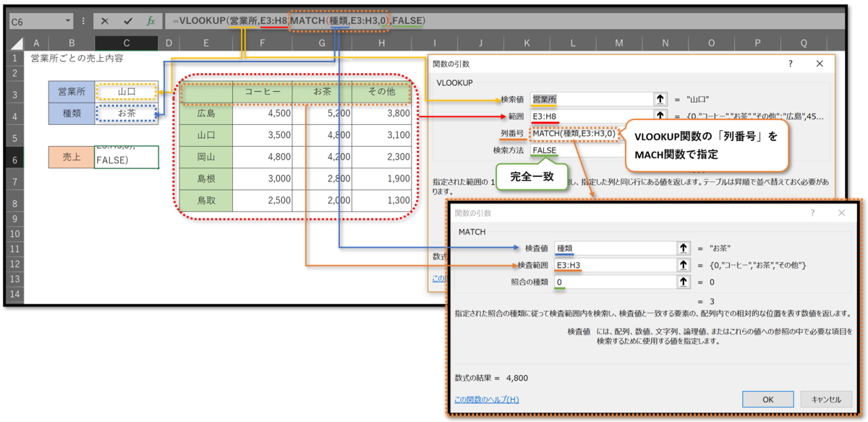
Task: Click the 検索値 input containing 営業所
Action: (590, 100)
